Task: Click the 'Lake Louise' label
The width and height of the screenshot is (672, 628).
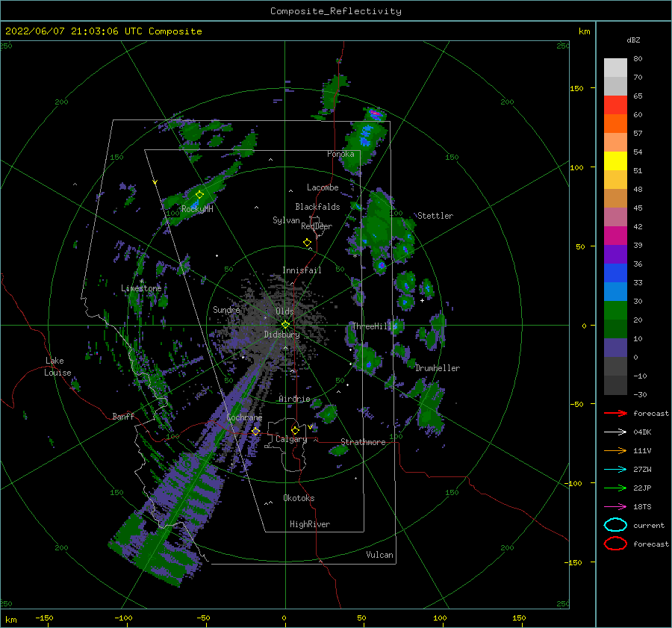Action: [x=57, y=367]
